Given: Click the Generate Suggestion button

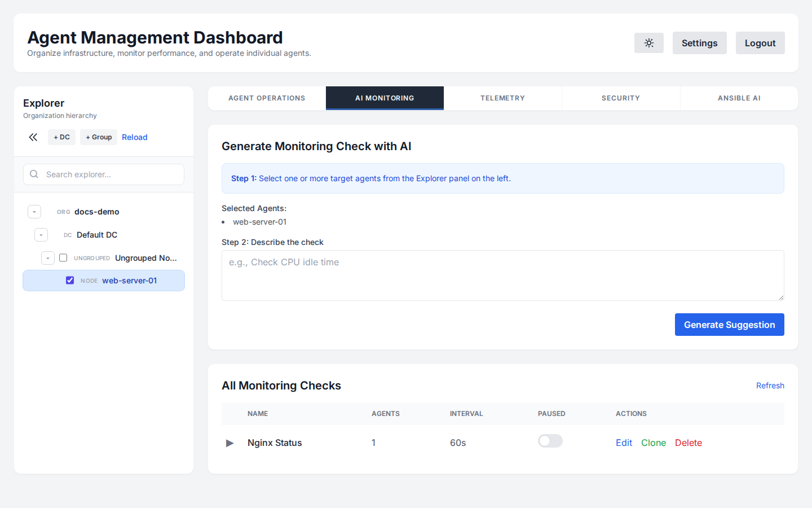Looking at the screenshot, I should click(729, 325).
